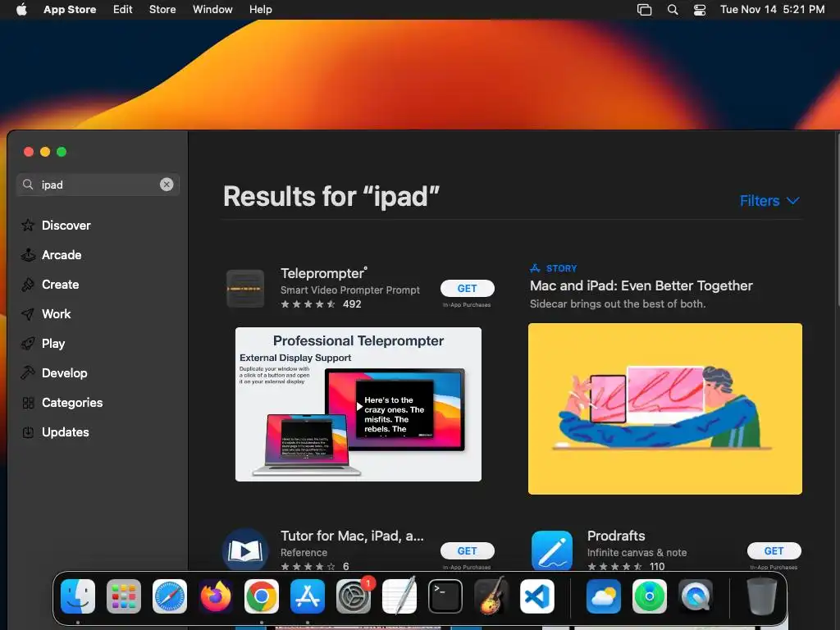Open Spotlight search in menu bar

point(673,9)
